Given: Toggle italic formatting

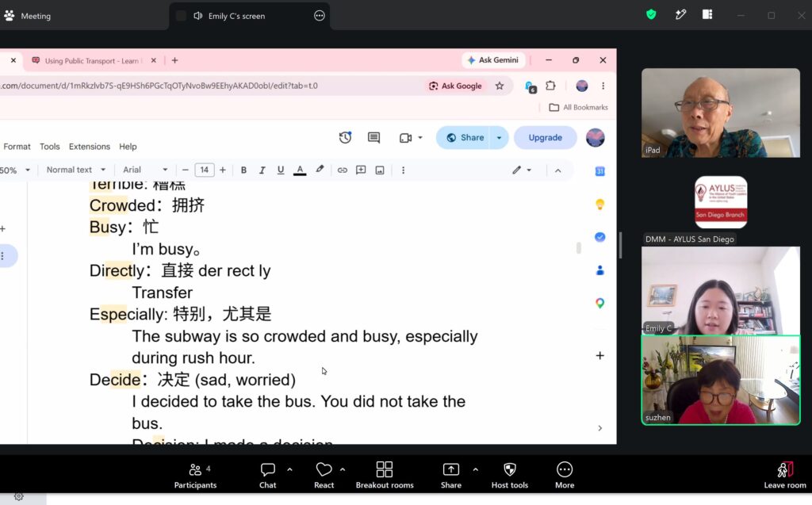Looking at the screenshot, I should click(x=262, y=170).
